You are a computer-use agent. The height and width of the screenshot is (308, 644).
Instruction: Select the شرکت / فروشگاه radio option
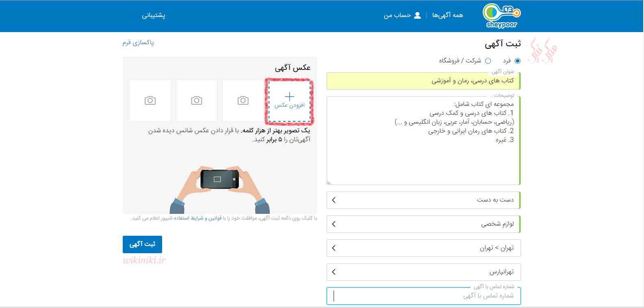point(488,61)
